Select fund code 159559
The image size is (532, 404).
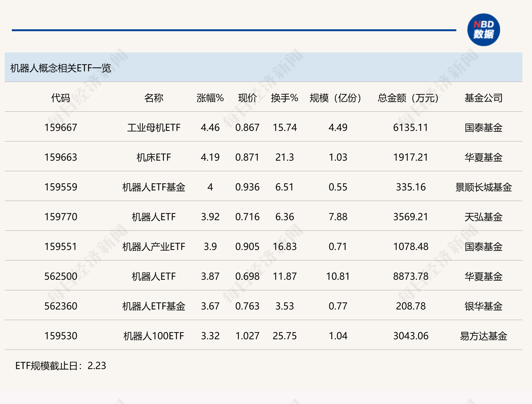(61, 187)
